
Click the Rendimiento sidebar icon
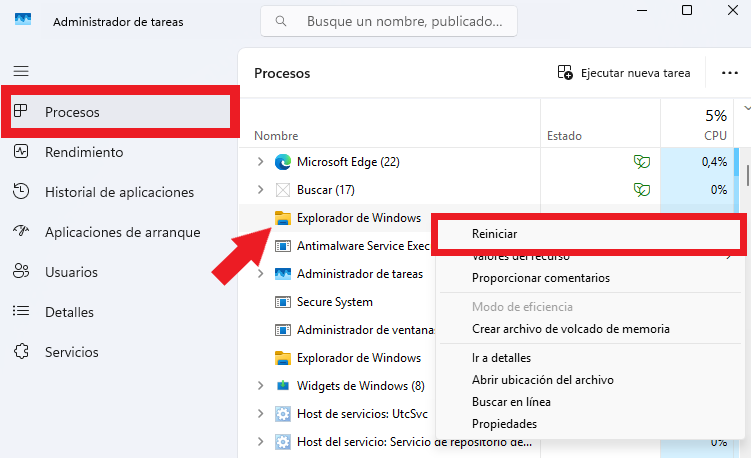click(x=21, y=151)
